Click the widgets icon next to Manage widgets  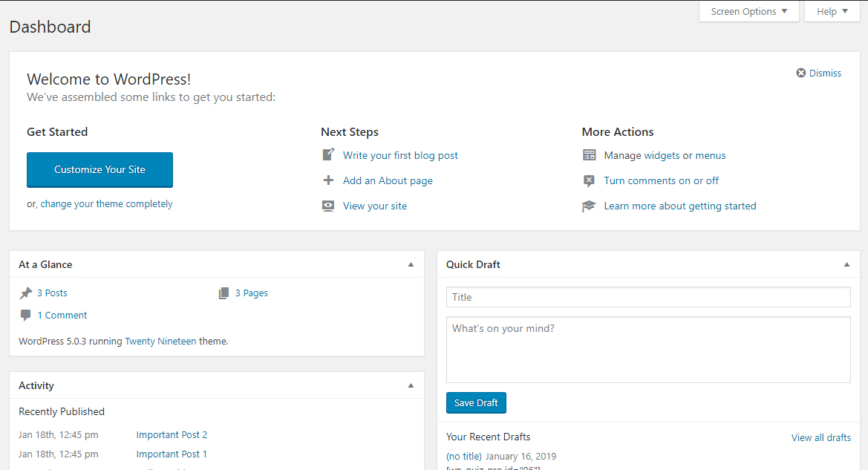[x=590, y=155]
